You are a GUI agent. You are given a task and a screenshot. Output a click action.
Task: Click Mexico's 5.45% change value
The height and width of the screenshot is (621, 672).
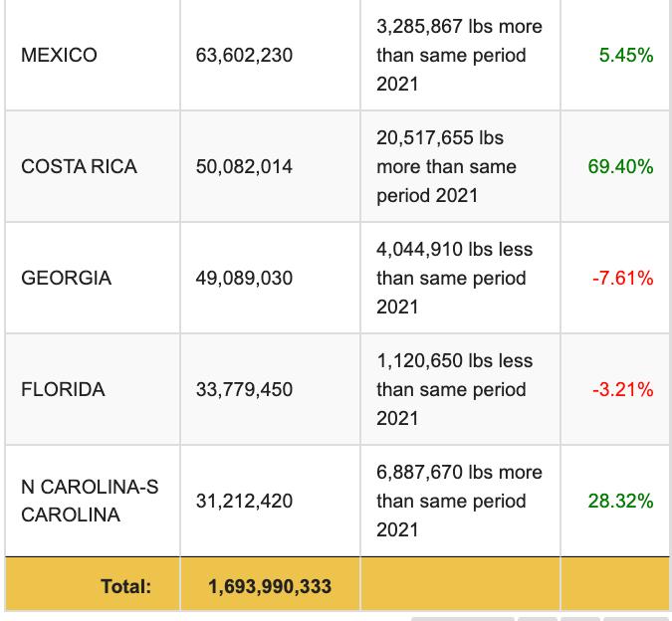(625, 55)
